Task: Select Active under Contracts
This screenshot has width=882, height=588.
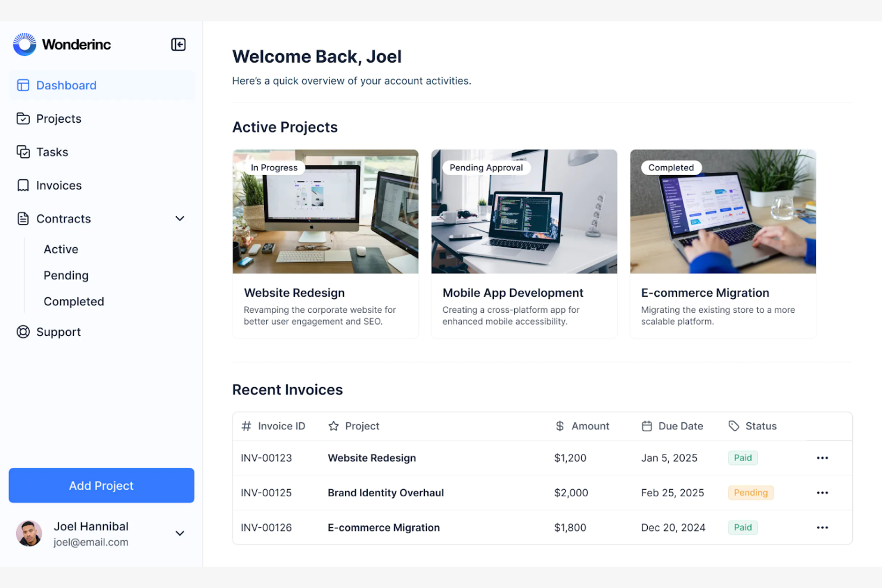Action: tap(60, 249)
